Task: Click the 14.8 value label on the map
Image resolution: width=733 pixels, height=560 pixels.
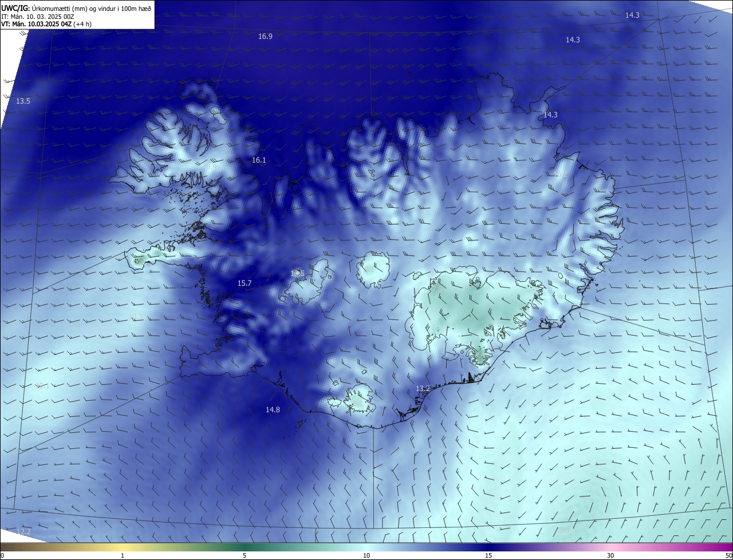Action: pos(273,409)
